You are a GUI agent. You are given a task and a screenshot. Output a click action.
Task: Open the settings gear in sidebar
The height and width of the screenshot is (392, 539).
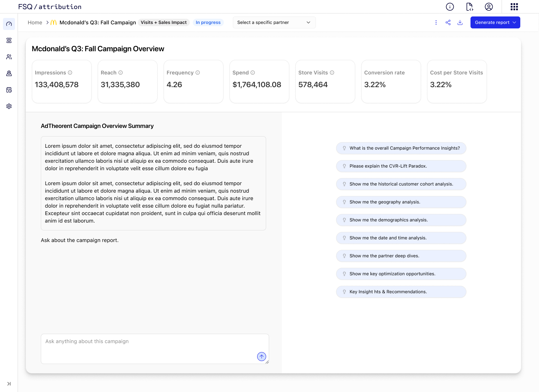(9, 106)
